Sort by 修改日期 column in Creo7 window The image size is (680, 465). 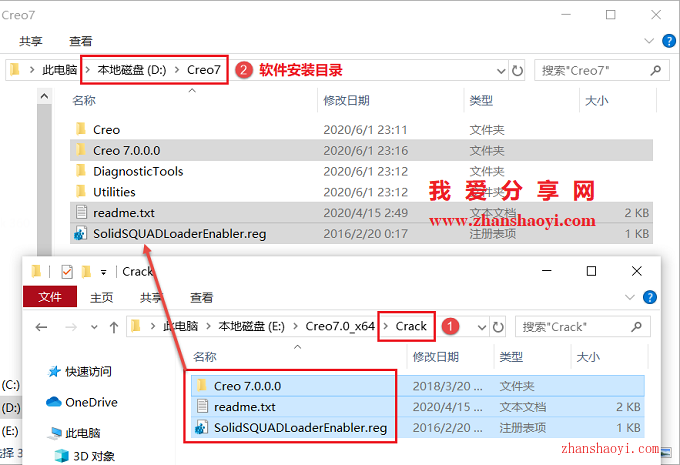(346, 101)
